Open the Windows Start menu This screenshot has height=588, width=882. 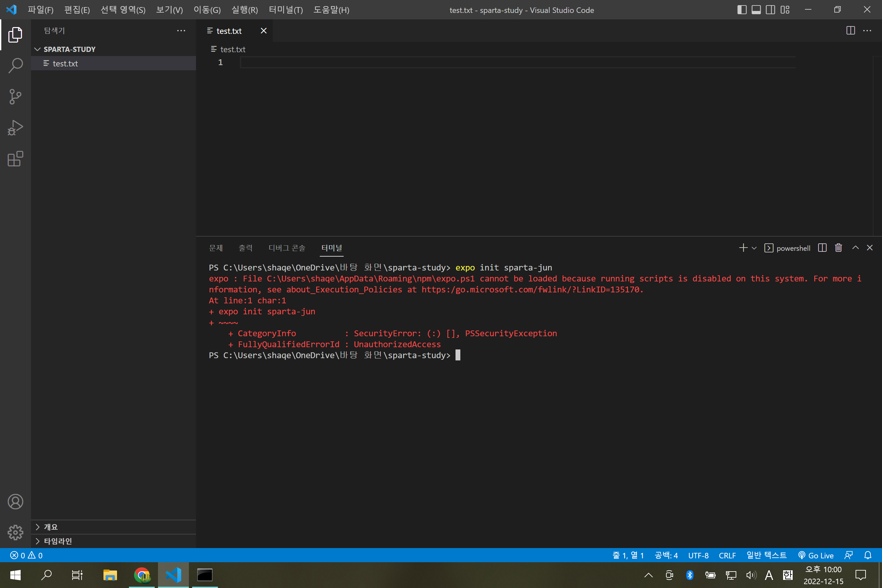15,575
